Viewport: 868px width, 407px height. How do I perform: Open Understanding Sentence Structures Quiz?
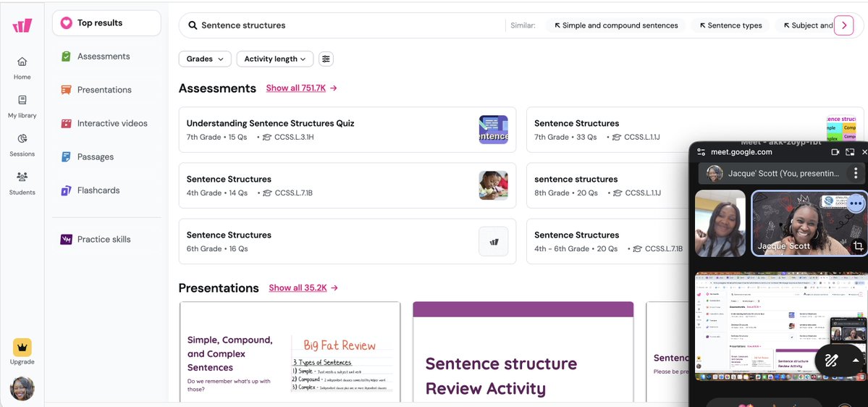point(347,130)
